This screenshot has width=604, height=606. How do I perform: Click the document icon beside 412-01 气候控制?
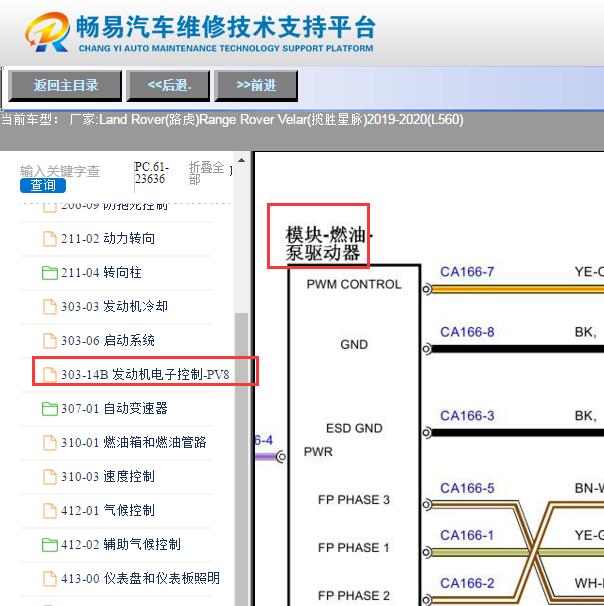pos(49,511)
